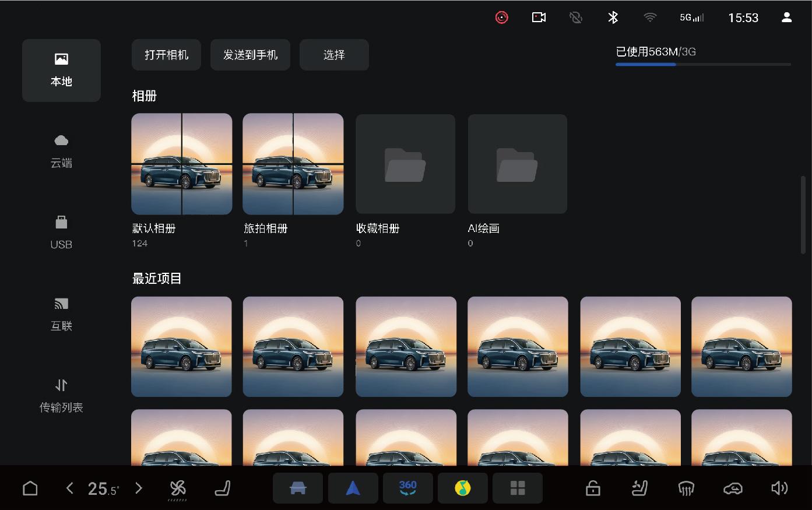
Task: Open the volume control
Action: click(x=779, y=488)
